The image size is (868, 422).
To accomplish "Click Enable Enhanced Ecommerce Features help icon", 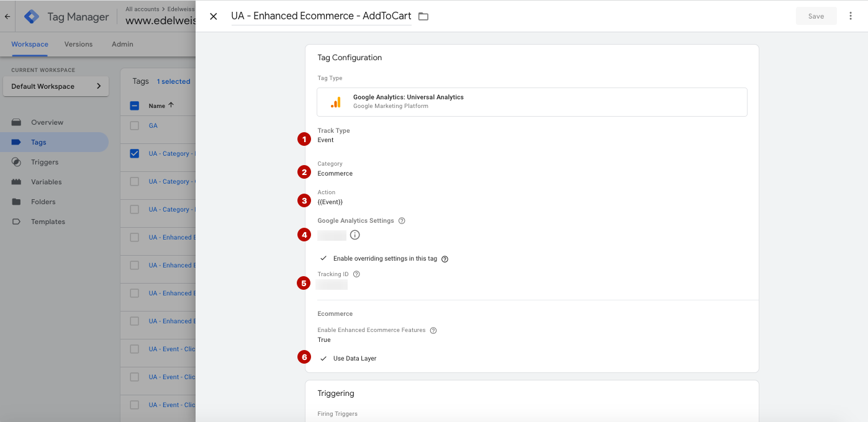I will coord(433,331).
